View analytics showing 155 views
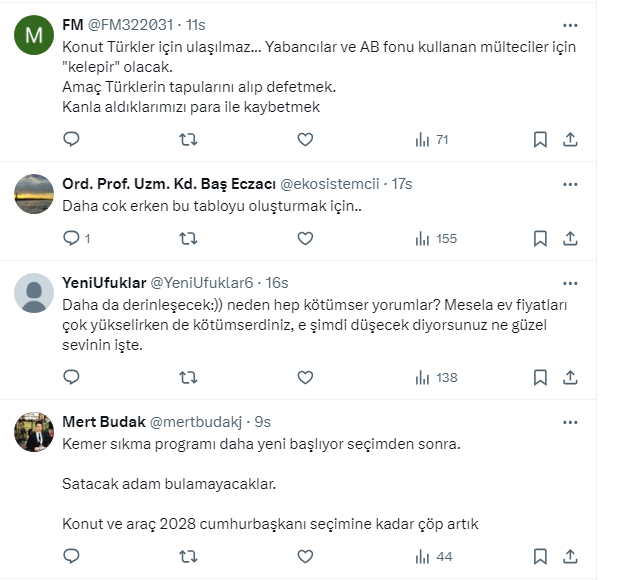 point(434,239)
